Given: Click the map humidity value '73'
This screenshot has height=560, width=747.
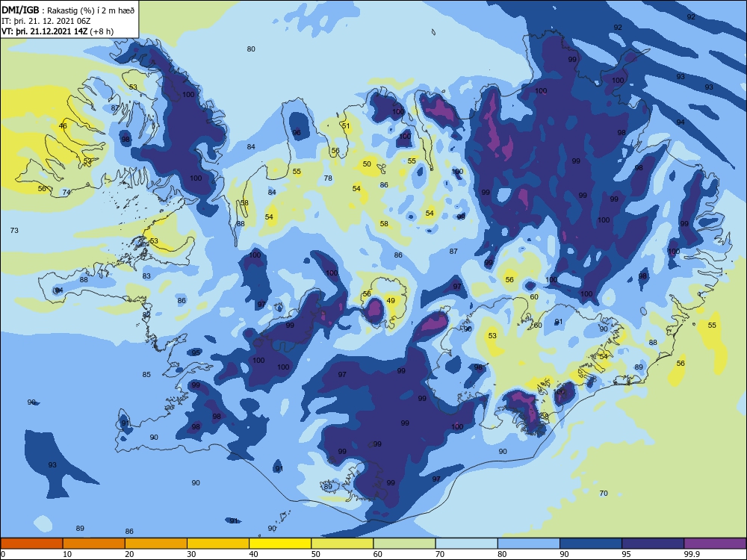Looking at the screenshot, I should 14,231.
